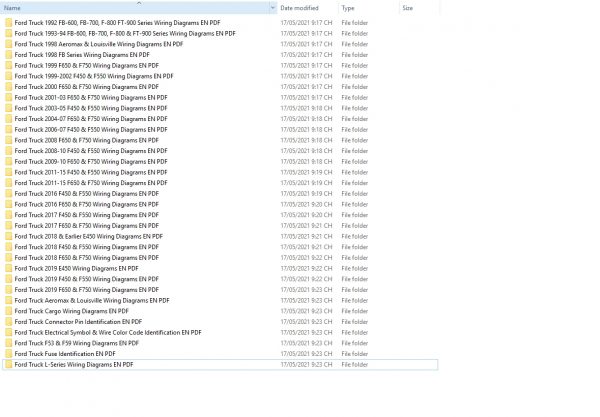Select 'Ford Truck F53 & F59 Wiring Diagrams EN PDF'
The image size is (600, 417).
77,344
